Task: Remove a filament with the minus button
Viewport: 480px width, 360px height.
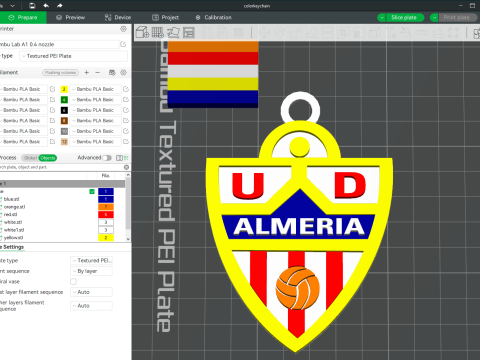Action: (x=97, y=72)
